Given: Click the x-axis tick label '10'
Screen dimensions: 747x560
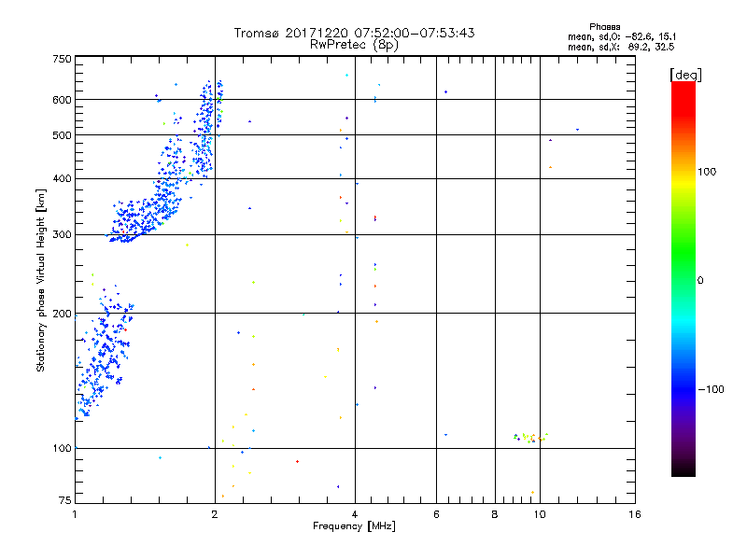Looking at the screenshot, I should click(540, 514).
